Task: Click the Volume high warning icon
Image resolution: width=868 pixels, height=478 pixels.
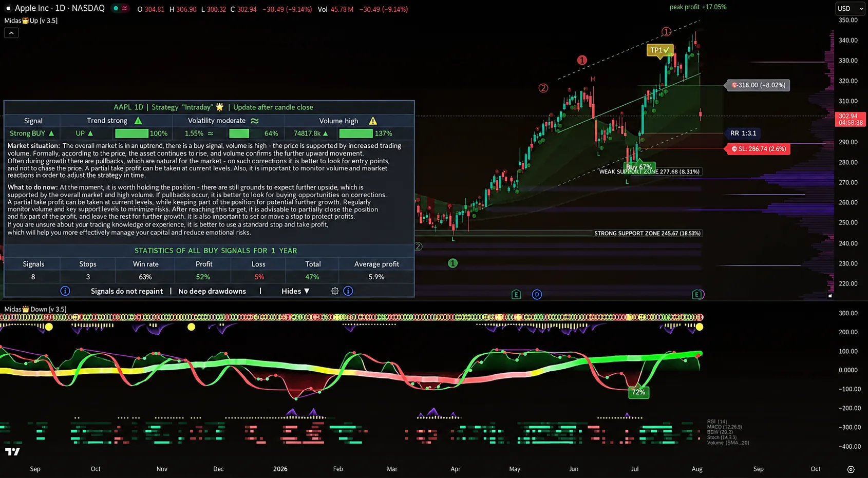Action: pyautogui.click(x=373, y=121)
